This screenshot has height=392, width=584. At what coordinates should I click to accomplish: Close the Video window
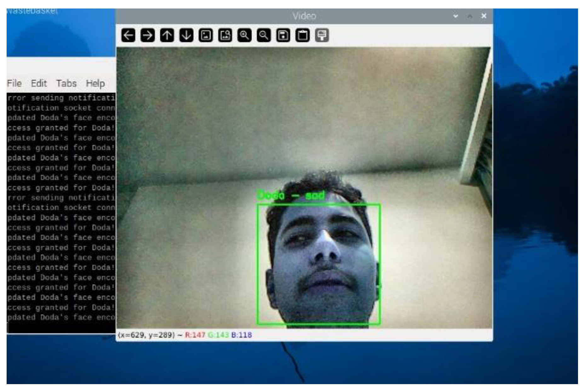point(484,16)
